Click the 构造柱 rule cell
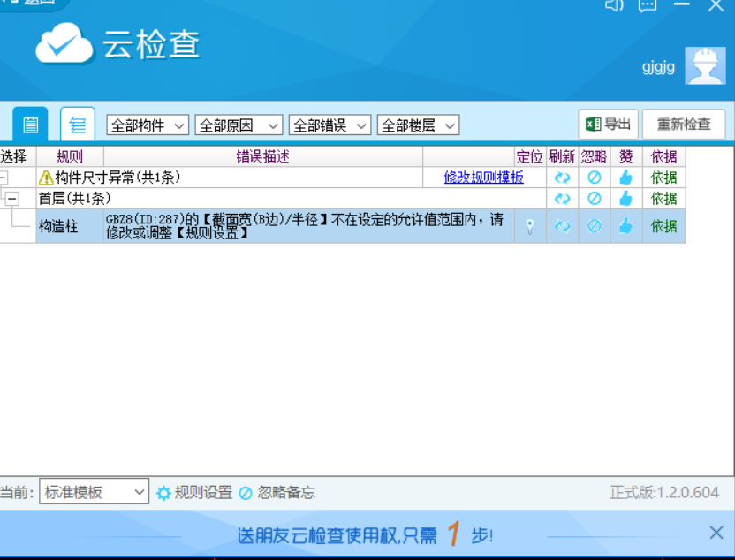This screenshot has height=560, width=735. tap(70, 226)
